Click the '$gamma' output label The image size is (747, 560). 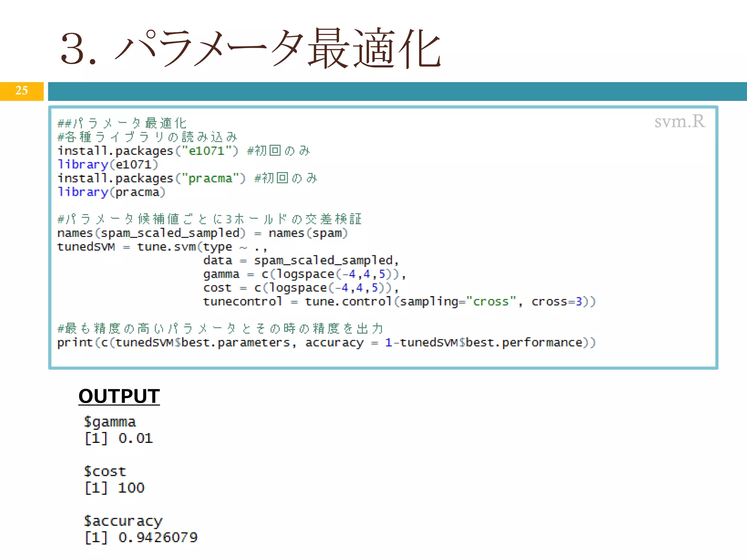(x=110, y=422)
